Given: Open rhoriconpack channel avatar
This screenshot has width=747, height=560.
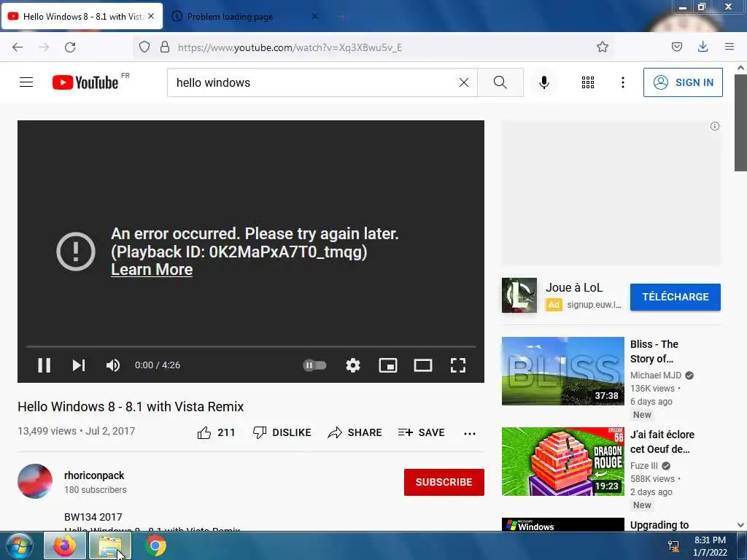Looking at the screenshot, I should (x=35, y=481).
